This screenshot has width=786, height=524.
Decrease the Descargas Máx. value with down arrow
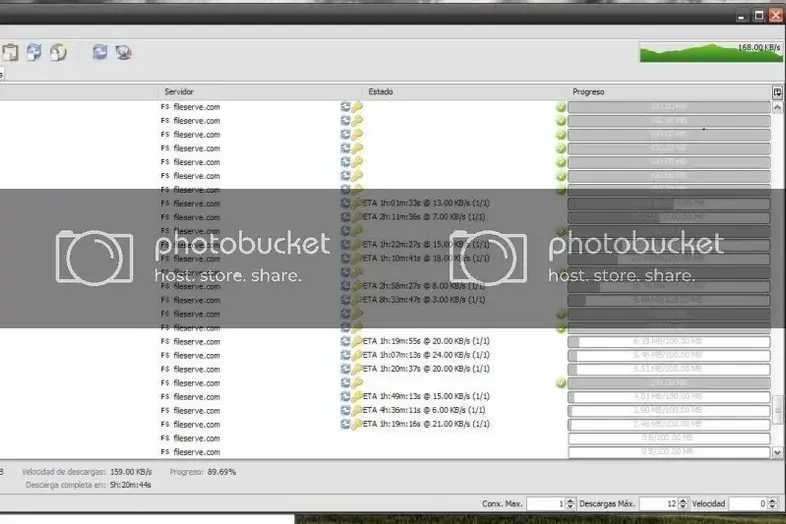[683, 506]
